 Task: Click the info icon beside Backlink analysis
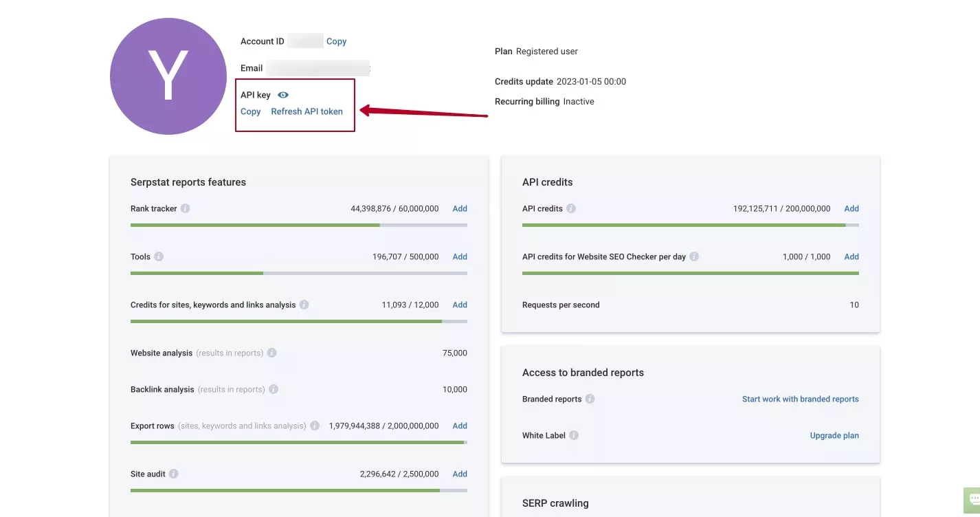point(274,389)
